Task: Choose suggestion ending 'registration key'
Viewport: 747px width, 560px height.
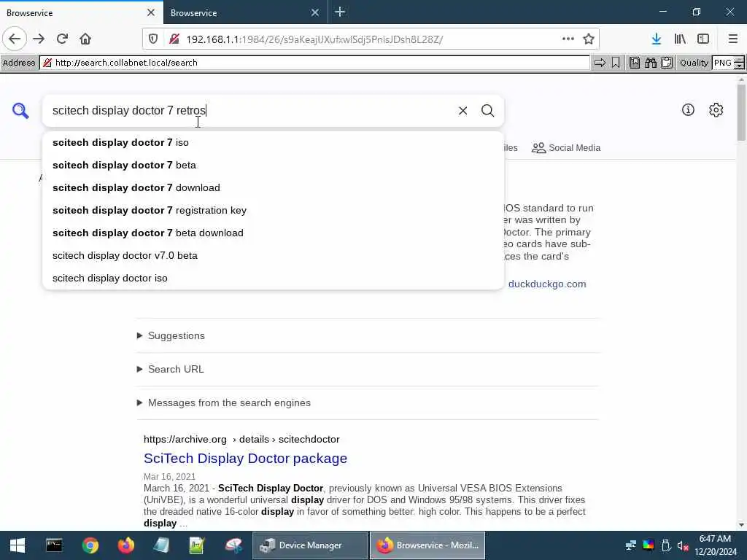Action: [273, 211]
